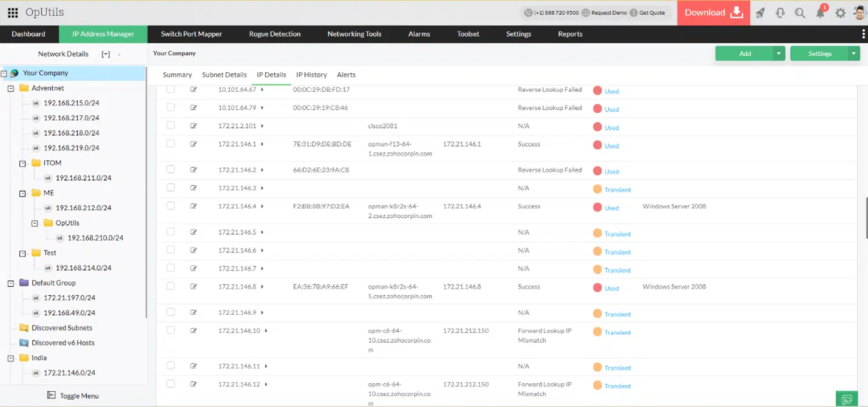
Task: Click the edit icon for 172.21.146.4
Action: (x=194, y=206)
